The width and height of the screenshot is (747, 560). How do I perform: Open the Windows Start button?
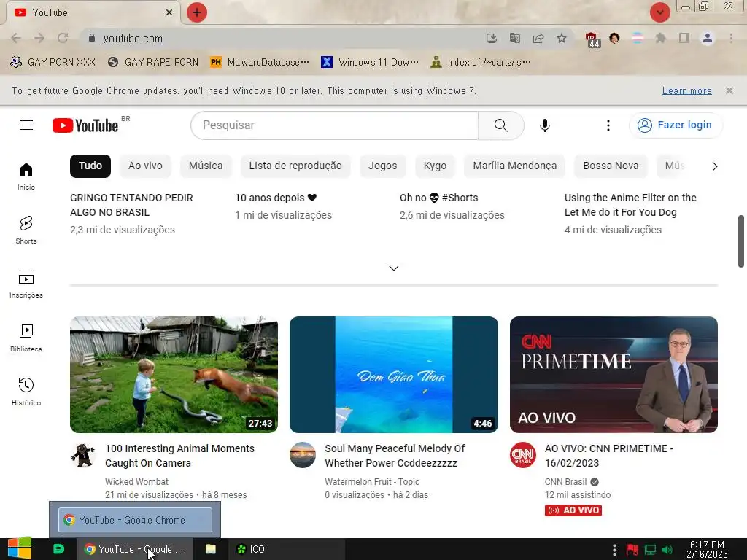pos(20,548)
